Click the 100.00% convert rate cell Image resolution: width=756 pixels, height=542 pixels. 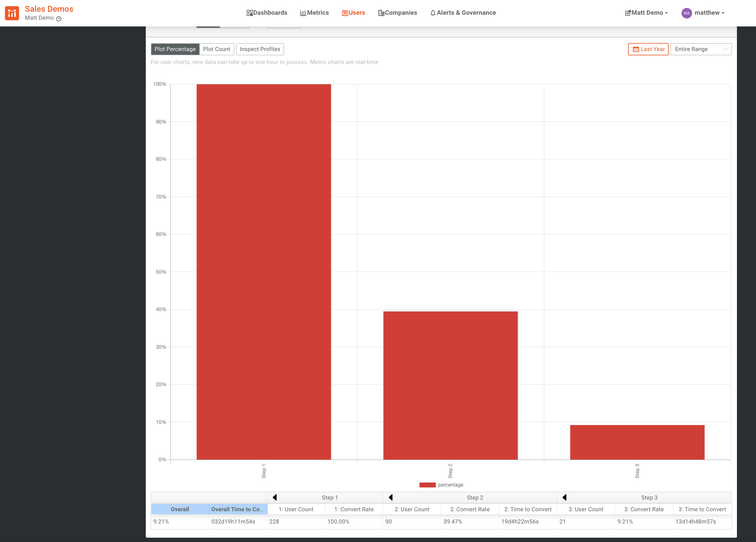354,521
